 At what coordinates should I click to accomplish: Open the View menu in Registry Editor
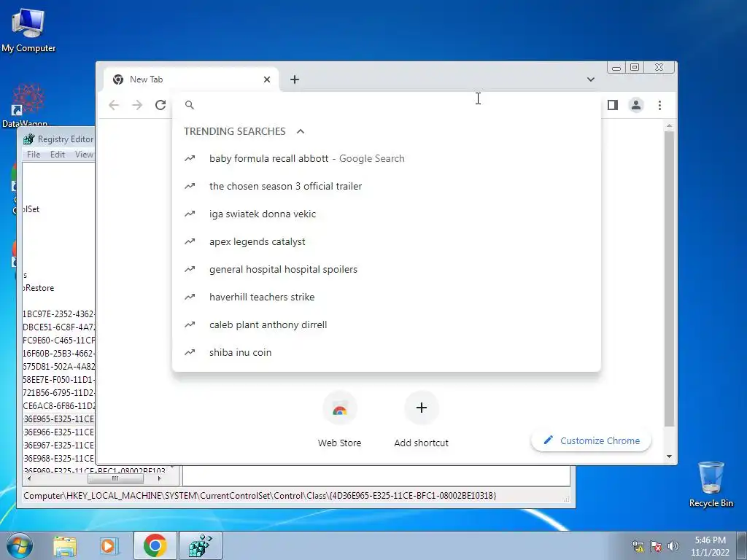[x=84, y=155]
